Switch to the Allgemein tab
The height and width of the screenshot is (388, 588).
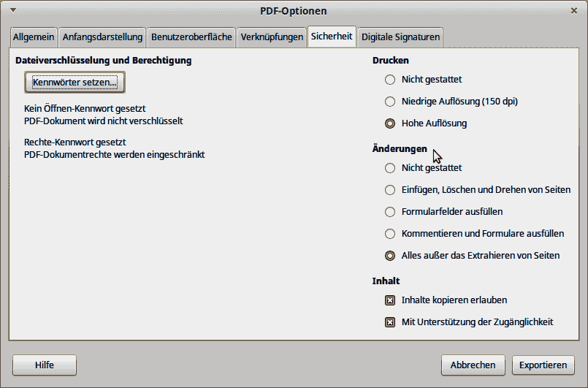pos(34,37)
